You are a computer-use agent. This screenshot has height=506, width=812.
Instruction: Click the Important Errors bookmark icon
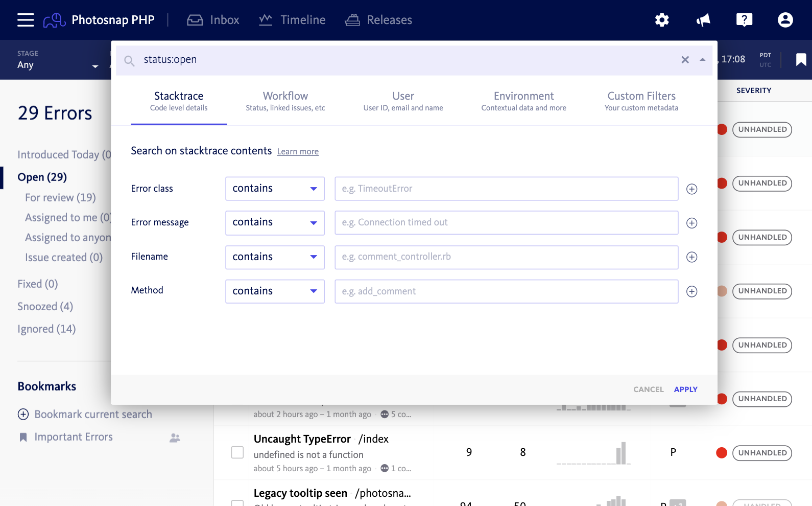tap(23, 438)
